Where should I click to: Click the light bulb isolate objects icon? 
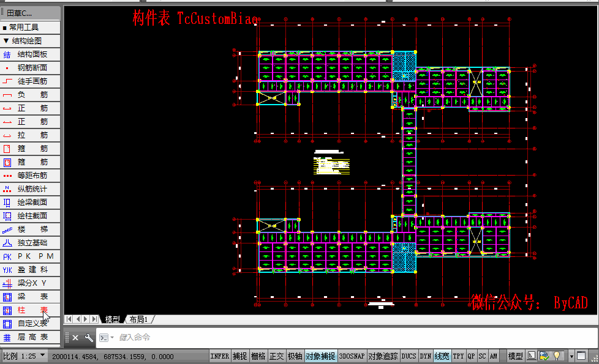(x=557, y=356)
